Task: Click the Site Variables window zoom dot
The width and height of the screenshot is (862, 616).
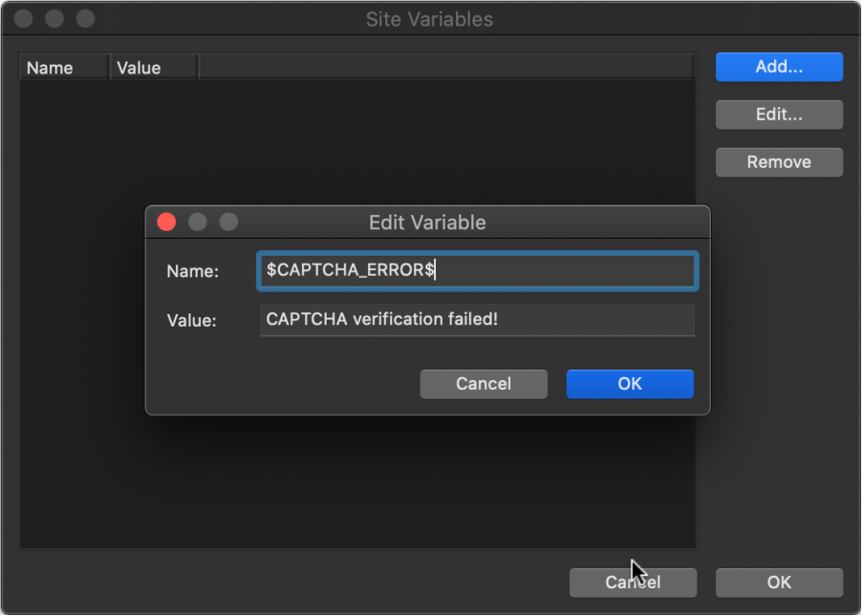Action: click(x=85, y=18)
